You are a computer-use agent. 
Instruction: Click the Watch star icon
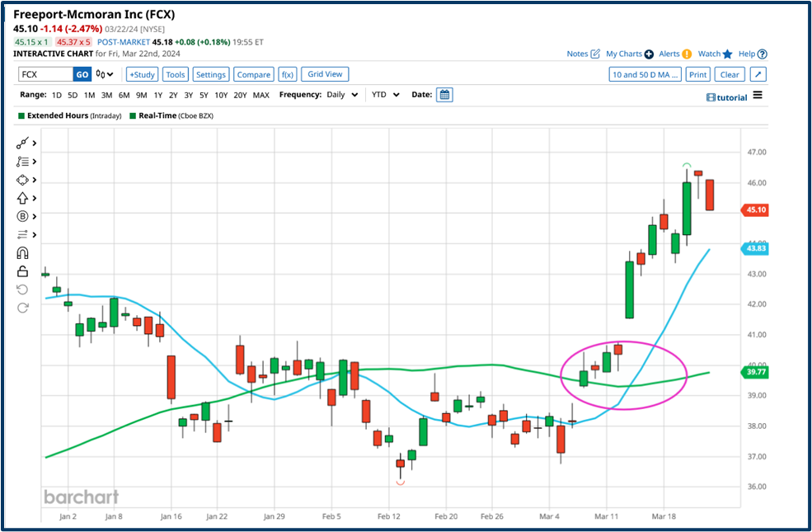tap(727, 54)
